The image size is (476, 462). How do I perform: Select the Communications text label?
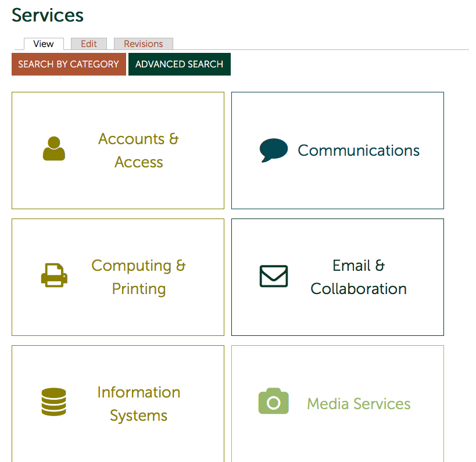click(359, 151)
